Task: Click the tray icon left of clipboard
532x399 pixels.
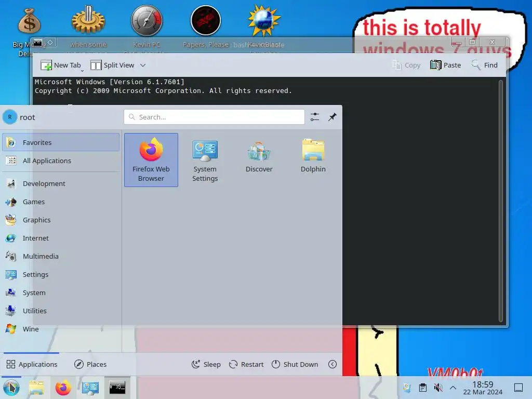Action: click(x=407, y=388)
